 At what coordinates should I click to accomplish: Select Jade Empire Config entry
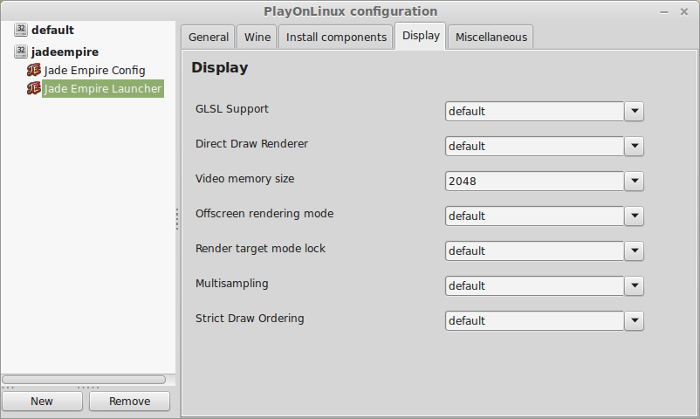[x=95, y=70]
